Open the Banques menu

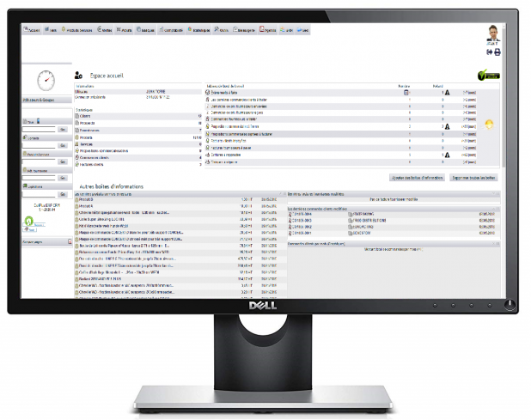pyautogui.click(x=145, y=30)
